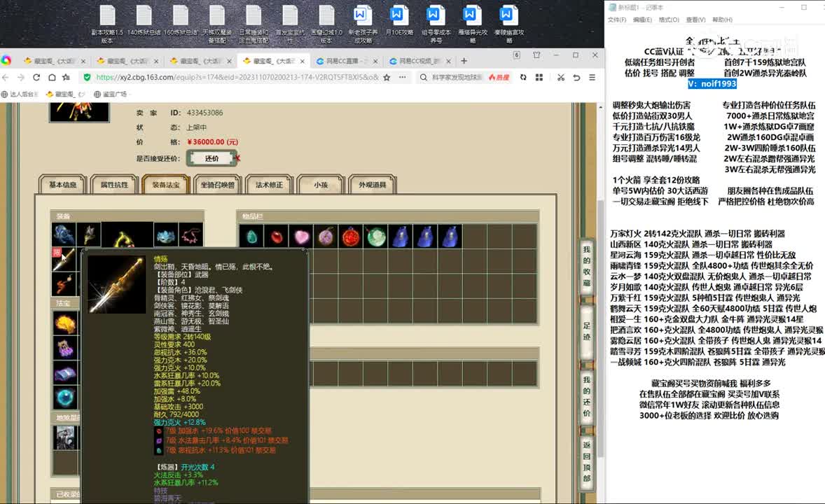Switch to the 小孩 tab

(321, 185)
